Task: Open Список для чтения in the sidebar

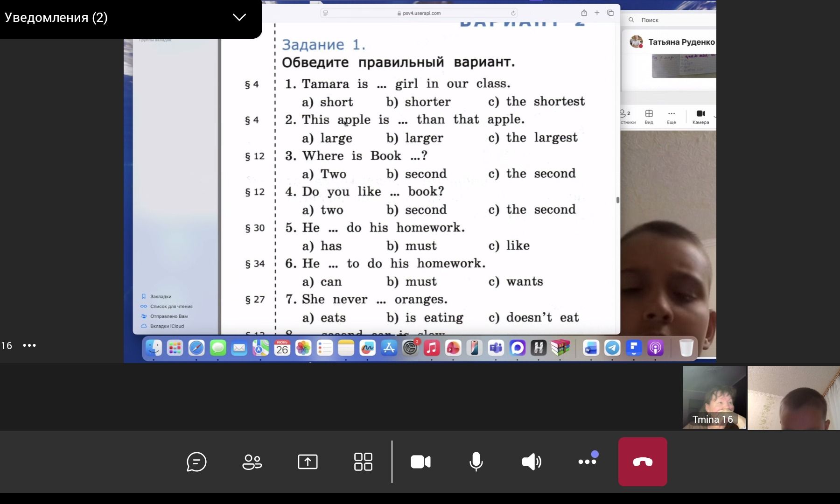Action: pos(167,306)
